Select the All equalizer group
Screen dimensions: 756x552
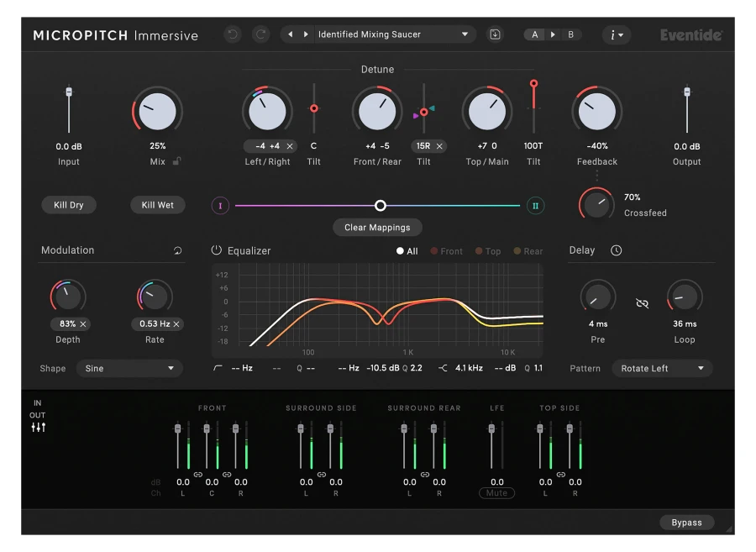point(407,251)
